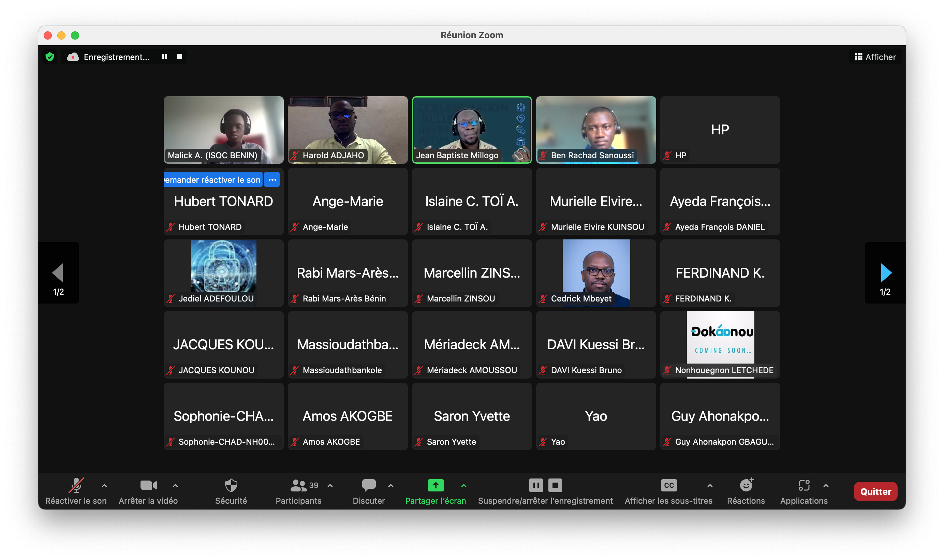Click Amos AKOGBE name label

pyautogui.click(x=331, y=442)
